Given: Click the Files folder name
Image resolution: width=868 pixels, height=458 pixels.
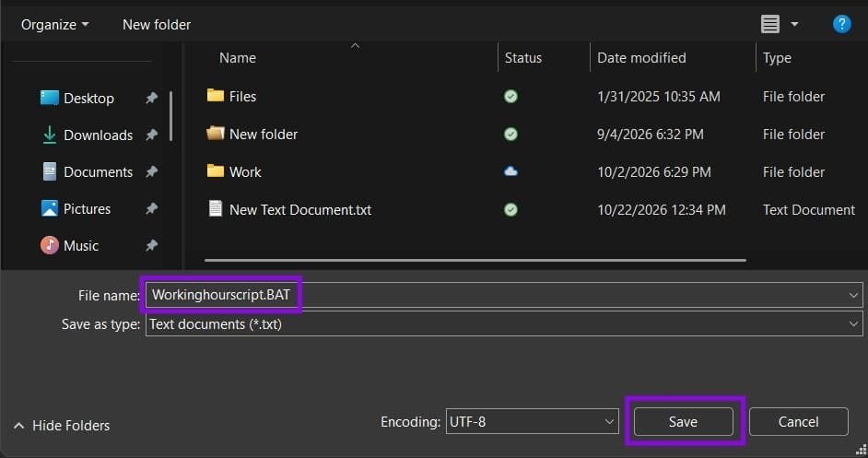Looking at the screenshot, I should [x=242, y=97].
